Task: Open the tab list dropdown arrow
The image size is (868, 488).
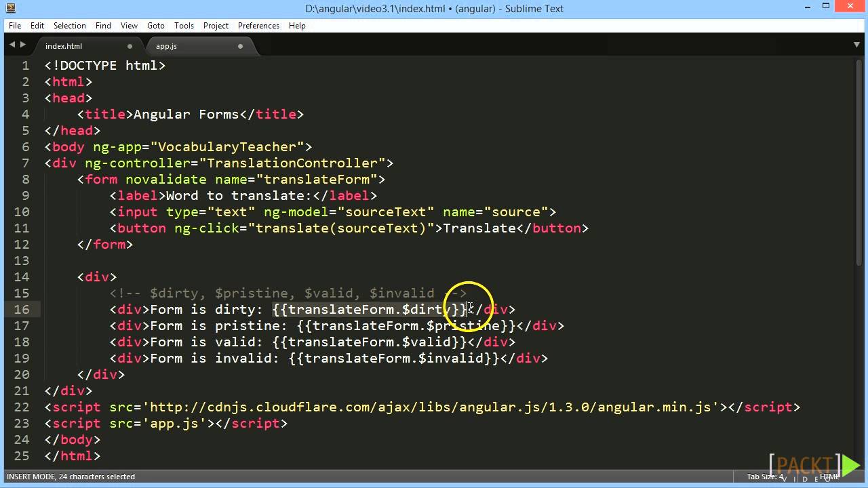Action: [x=856, y=45]
